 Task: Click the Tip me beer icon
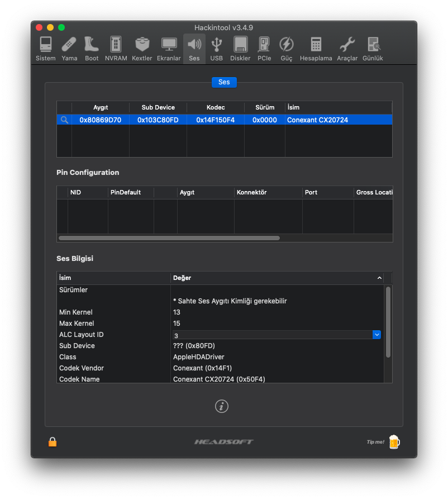[x=394, y=442]
